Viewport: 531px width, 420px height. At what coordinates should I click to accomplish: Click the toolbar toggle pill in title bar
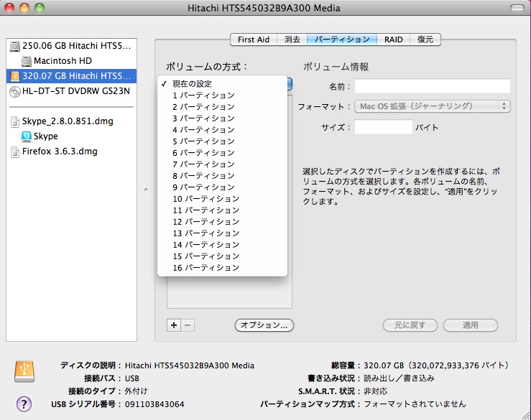(517, 8)
